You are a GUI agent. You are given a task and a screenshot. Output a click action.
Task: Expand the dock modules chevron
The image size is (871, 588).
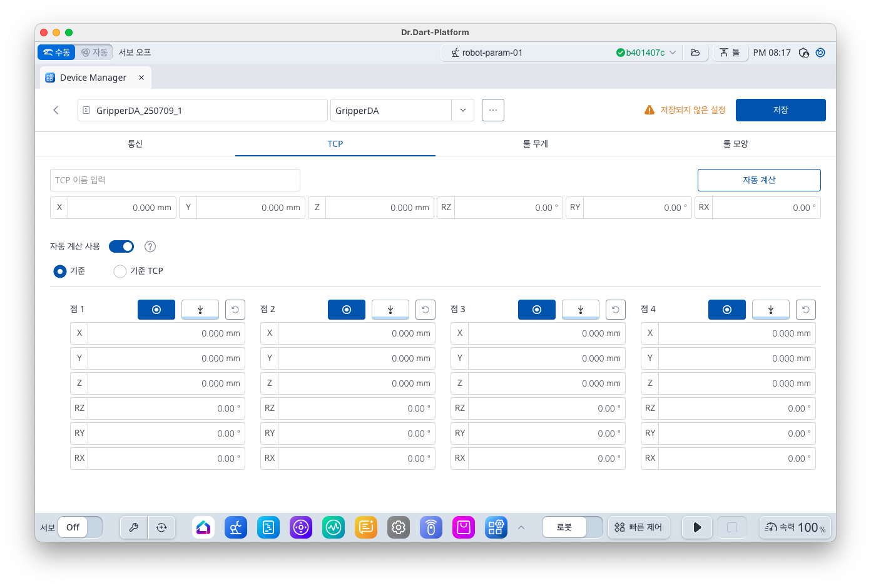[x=521, y=527]
